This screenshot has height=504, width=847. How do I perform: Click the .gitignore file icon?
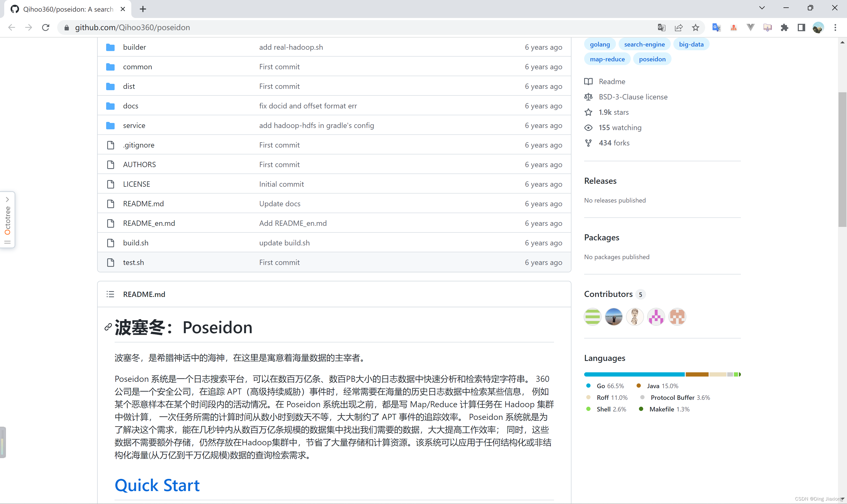tap(110, 145)
